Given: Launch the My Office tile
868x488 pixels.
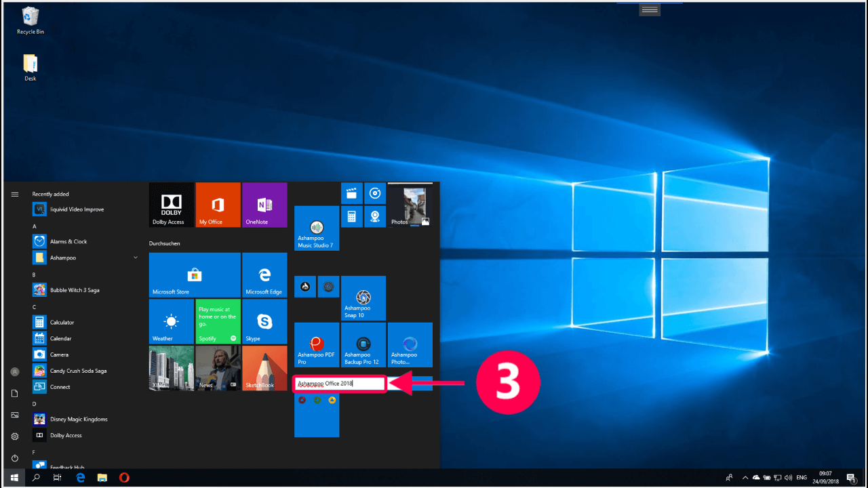Looking at the screenshot, I should tap(218, 205).
